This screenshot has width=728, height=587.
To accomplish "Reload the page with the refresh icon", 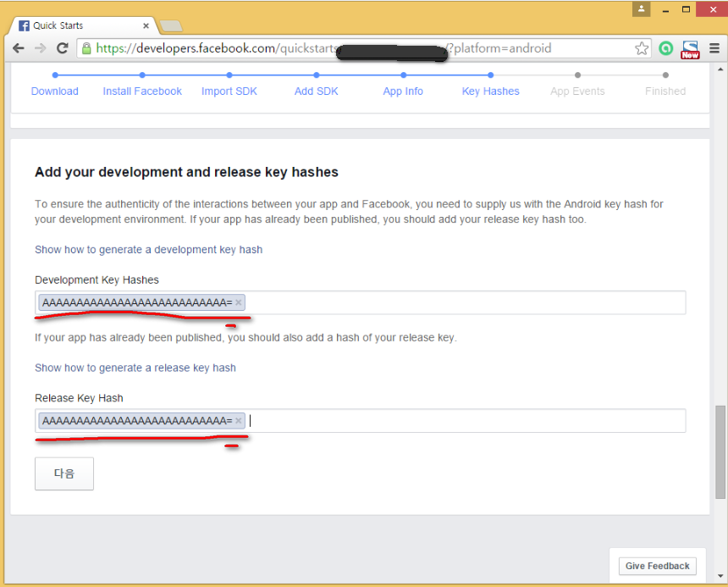I will point(62,47).
